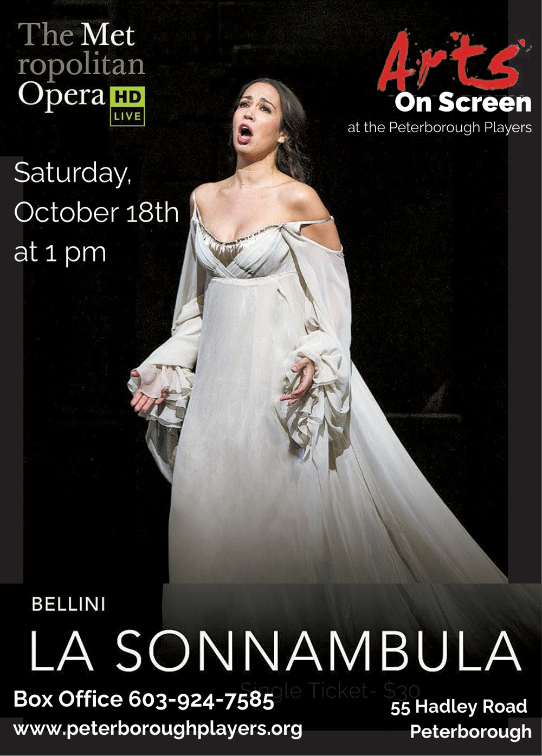This screenshot has width=542, height=756.
Task: Click The Metropolitan Opera logo
Action: (x=81, y=73)
